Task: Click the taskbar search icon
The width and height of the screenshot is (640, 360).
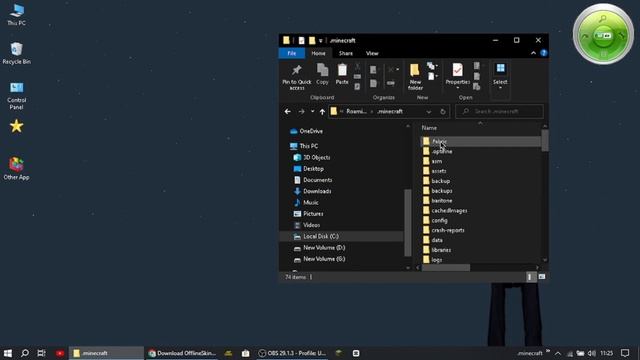Action: pos(24,353)
